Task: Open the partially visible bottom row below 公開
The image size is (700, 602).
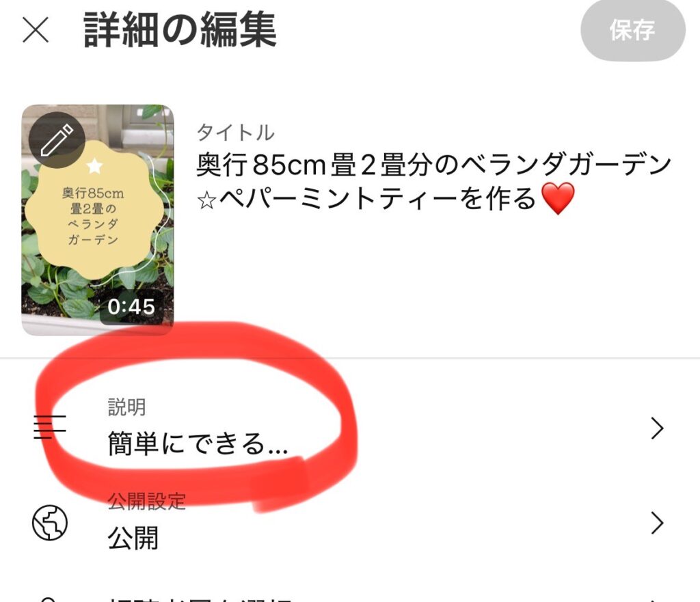Action: [x=350, y=599]
